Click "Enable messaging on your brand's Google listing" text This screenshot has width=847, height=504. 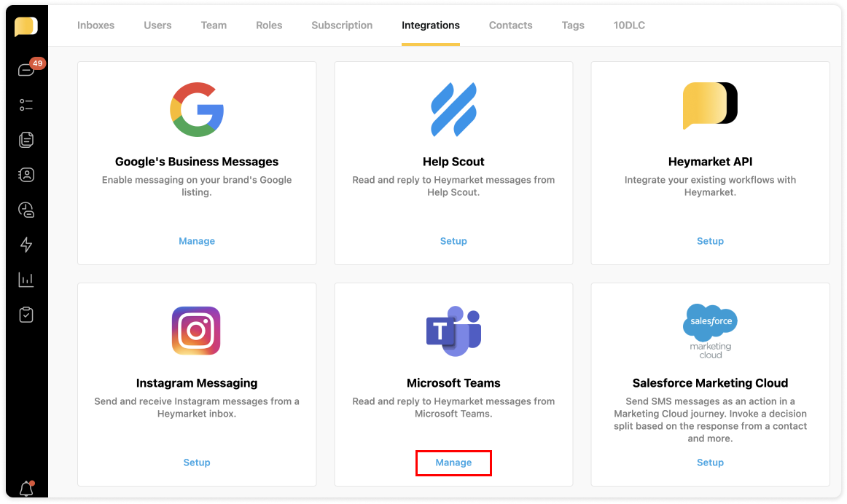click(197, 186)
